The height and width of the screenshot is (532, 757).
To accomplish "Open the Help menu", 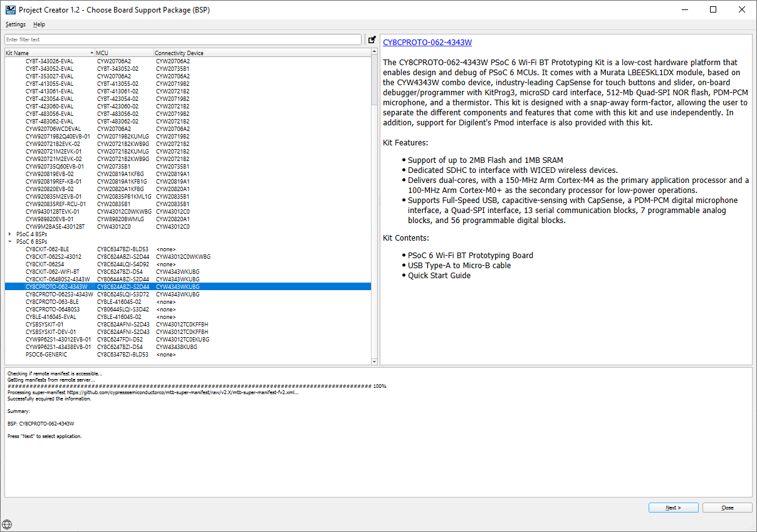I will point(39,24).
